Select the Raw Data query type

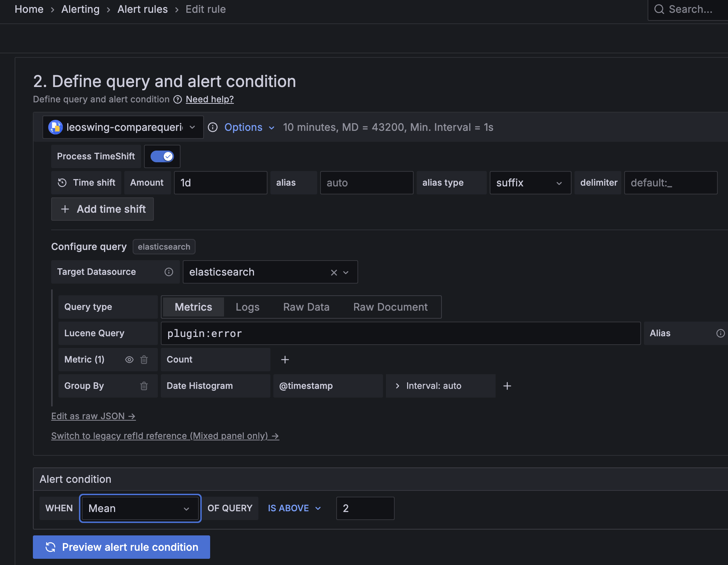point(306,307)
